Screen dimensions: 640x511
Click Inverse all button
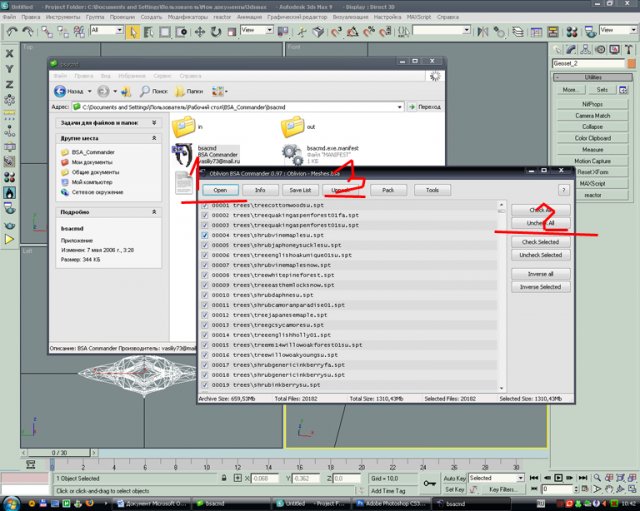[x=540, y=274]
